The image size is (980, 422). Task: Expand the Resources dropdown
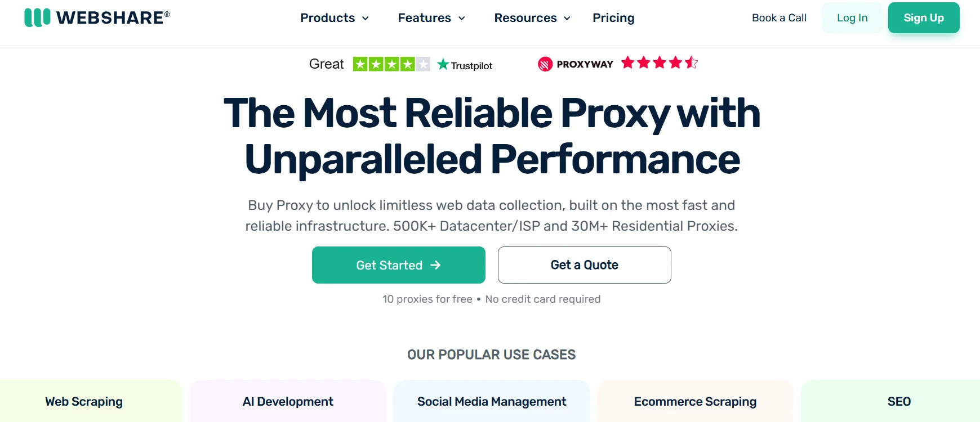532,17
